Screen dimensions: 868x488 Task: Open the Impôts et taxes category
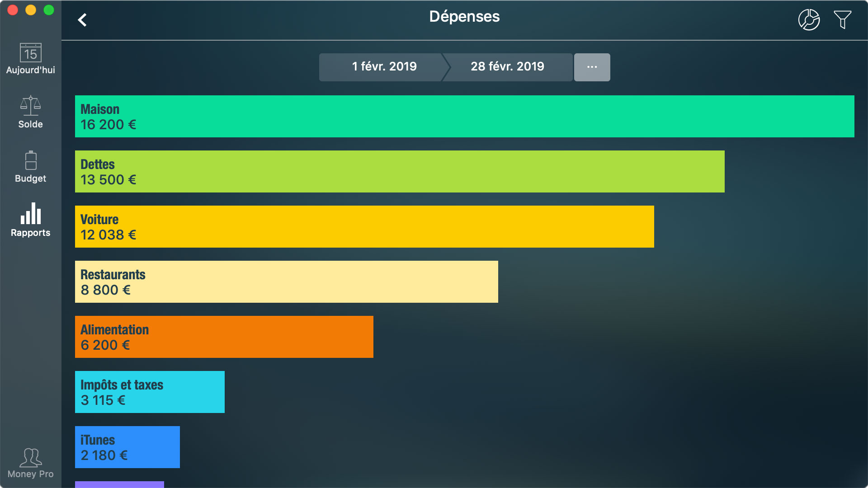(x=150, y=392)
